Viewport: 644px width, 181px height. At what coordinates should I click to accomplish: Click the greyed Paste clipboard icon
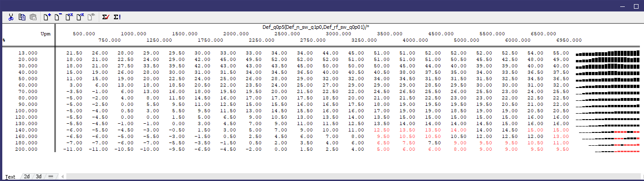click(33, 17)
